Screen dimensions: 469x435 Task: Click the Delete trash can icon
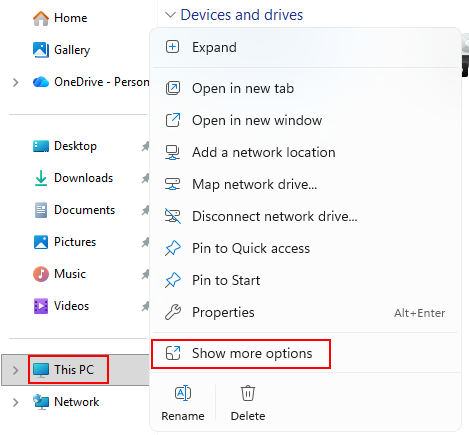(248, 393)
